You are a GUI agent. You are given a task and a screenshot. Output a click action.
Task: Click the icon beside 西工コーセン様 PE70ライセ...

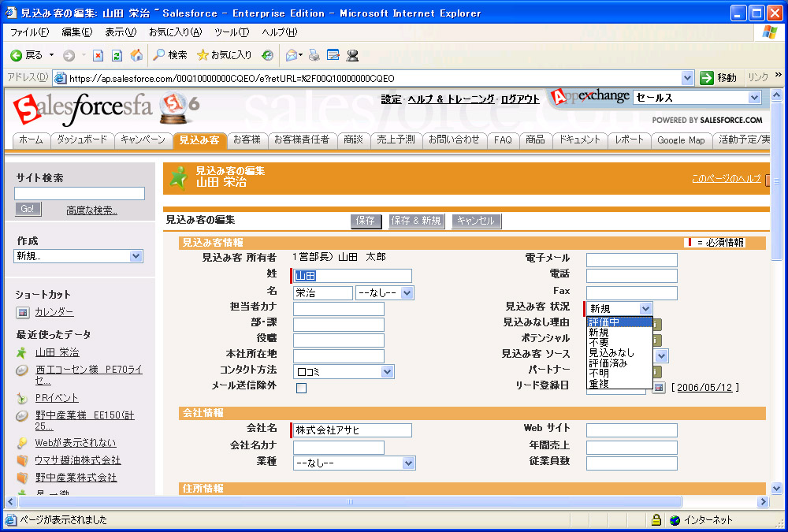(x=21, y=370)
